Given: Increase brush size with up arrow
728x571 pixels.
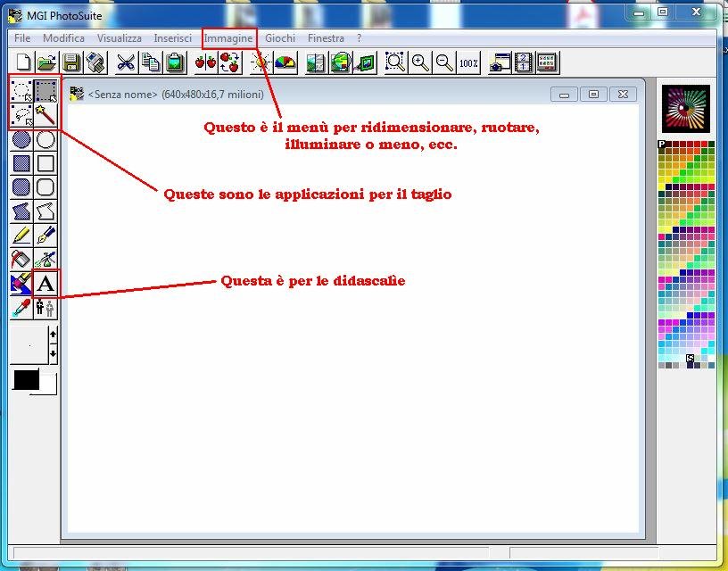Looking at the screenshot, I should pyautogui.click(x=53, y=335).
